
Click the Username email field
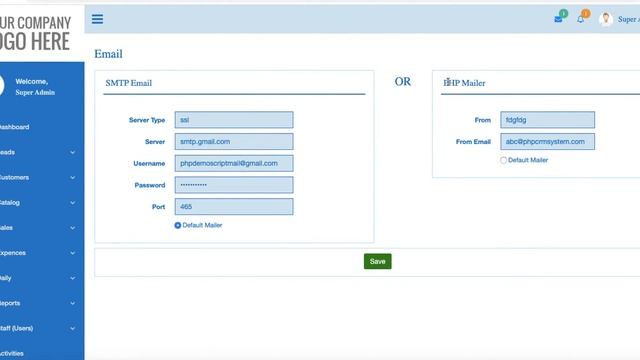pyautogui.click(x=234, y=163)
